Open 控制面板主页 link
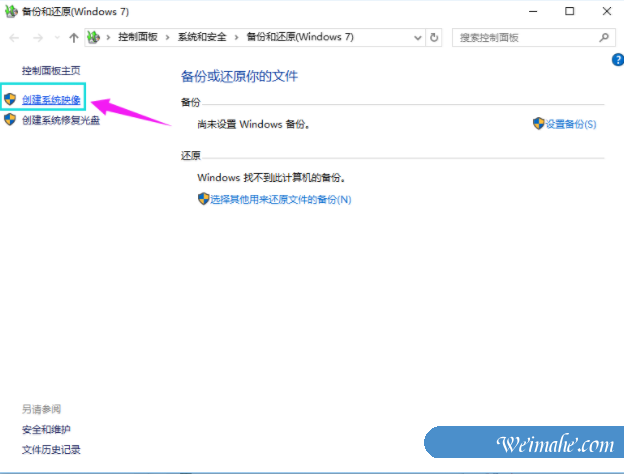 51,71
